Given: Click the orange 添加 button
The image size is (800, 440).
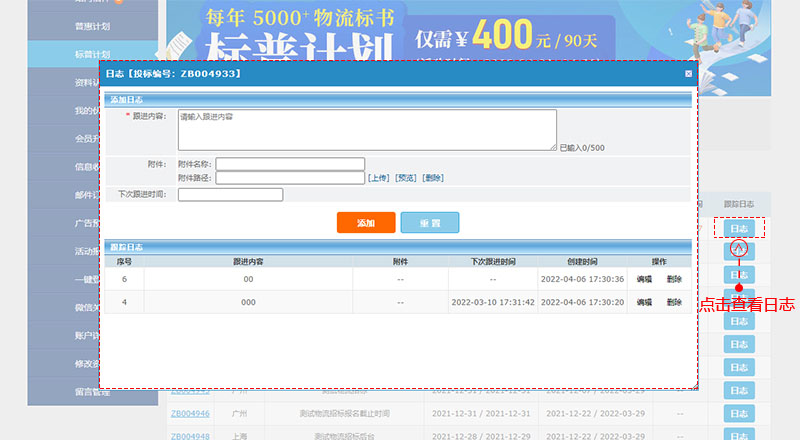Looking at the screenshot, I should (x=366, y=223).
